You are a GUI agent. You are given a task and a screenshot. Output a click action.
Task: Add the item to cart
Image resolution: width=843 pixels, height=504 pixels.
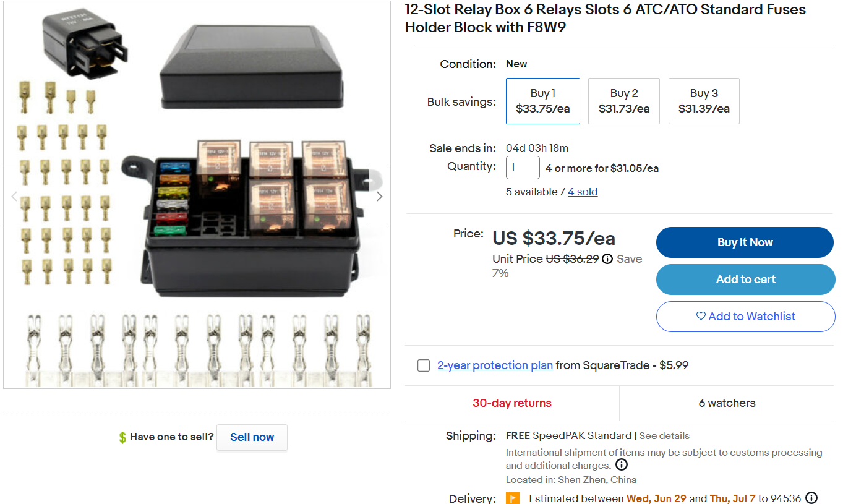(745, 280)
